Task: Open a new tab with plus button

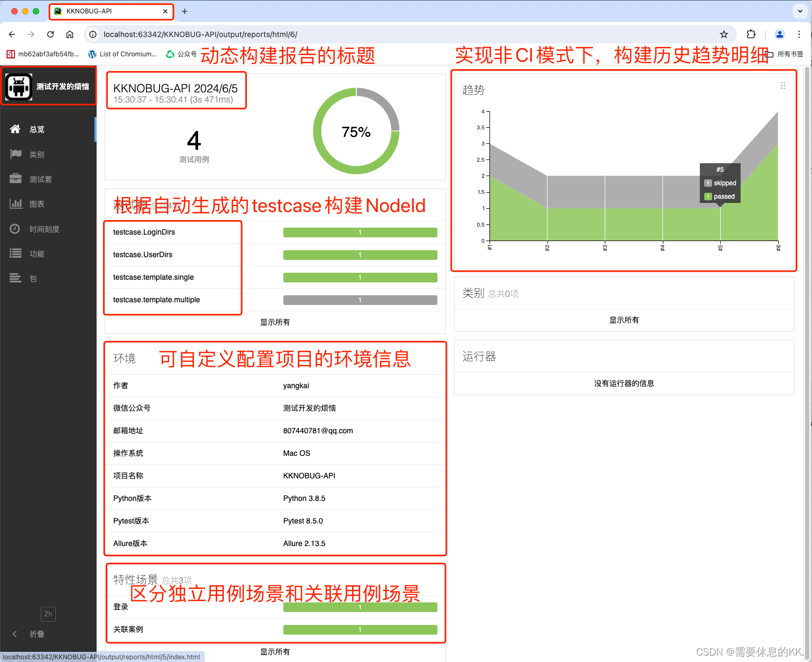Action: (x=185, y=11)
